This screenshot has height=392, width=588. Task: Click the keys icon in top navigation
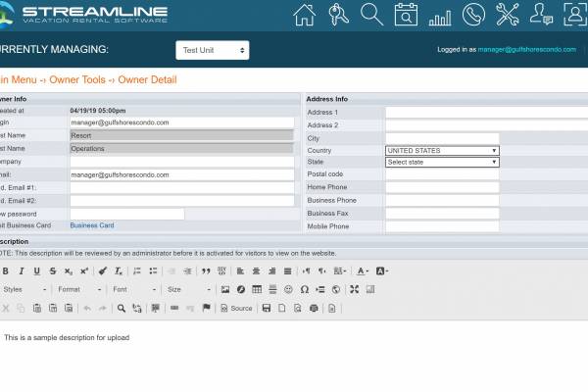point(338,15)
